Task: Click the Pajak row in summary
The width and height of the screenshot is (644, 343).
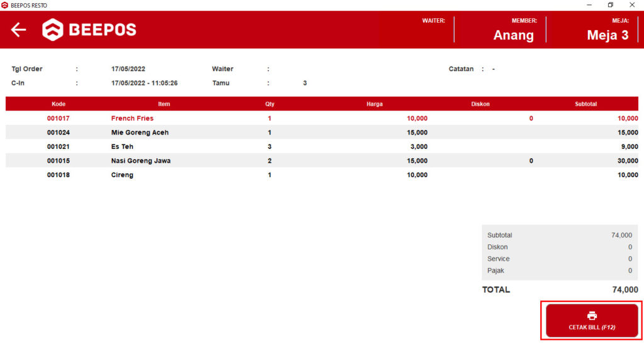Action: tap(560, 271)
